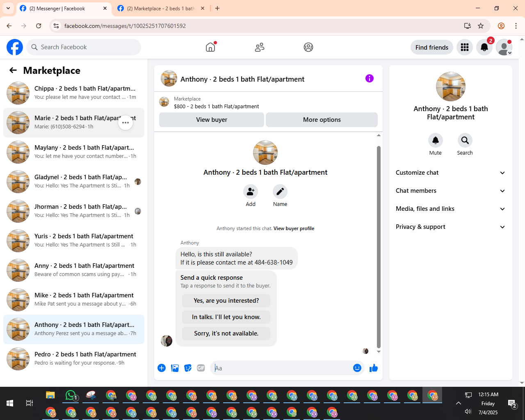Click the volume icon in system tray
This screenshot has width=525, height=420.
point(468,411)
